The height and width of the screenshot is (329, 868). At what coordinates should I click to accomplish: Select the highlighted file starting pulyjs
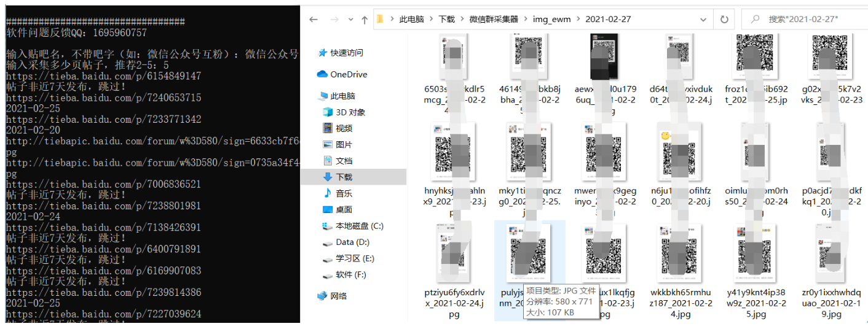tap(529, 271)
